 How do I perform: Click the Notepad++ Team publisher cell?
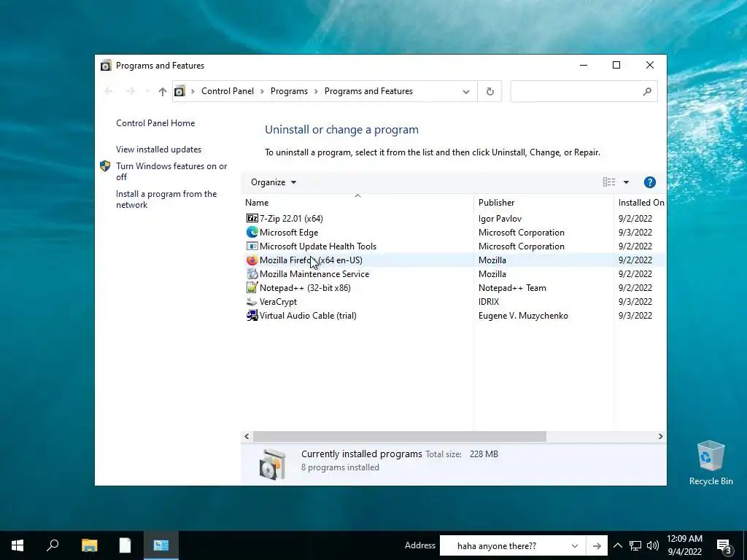tap(512, 287)
